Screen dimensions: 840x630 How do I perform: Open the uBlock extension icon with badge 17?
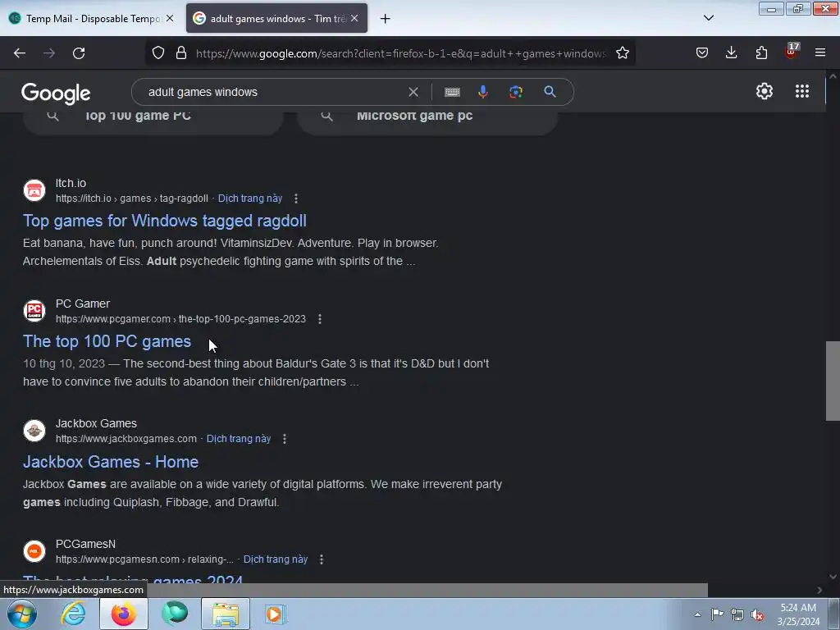[792, 52]
